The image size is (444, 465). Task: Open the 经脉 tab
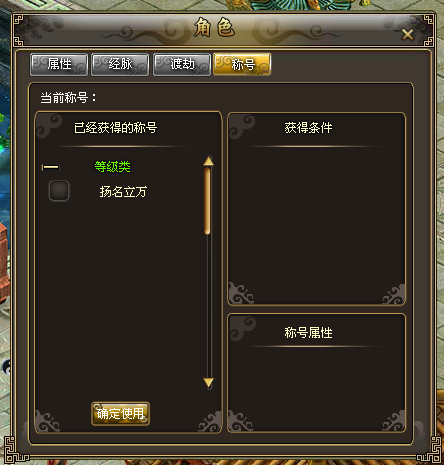pos(120,64)
